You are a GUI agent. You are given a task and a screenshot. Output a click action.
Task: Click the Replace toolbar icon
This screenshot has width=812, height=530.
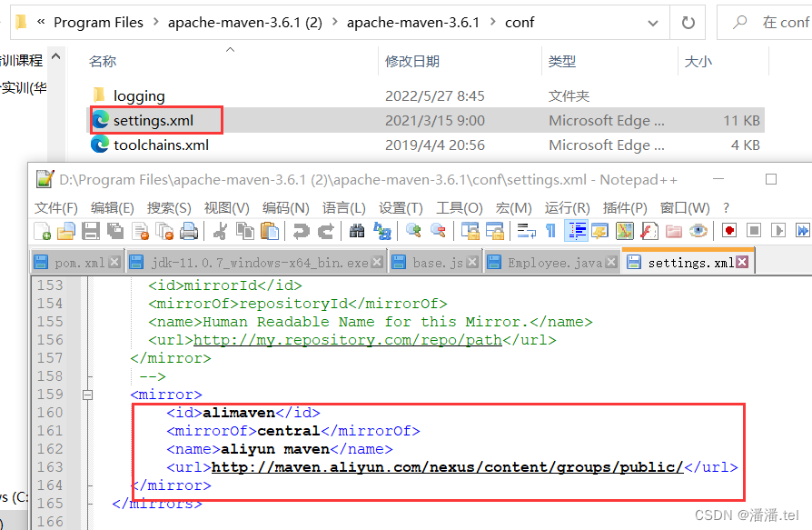tap(382, 231)
